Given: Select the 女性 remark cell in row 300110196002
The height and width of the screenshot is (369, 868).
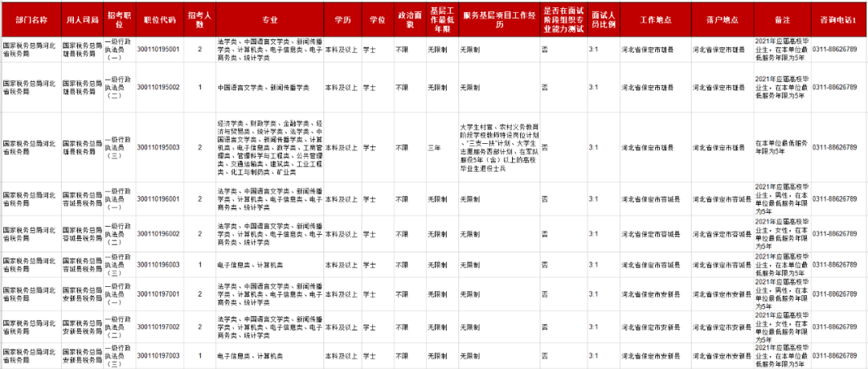Looking at the screenshot, I should tap(782, 235).
